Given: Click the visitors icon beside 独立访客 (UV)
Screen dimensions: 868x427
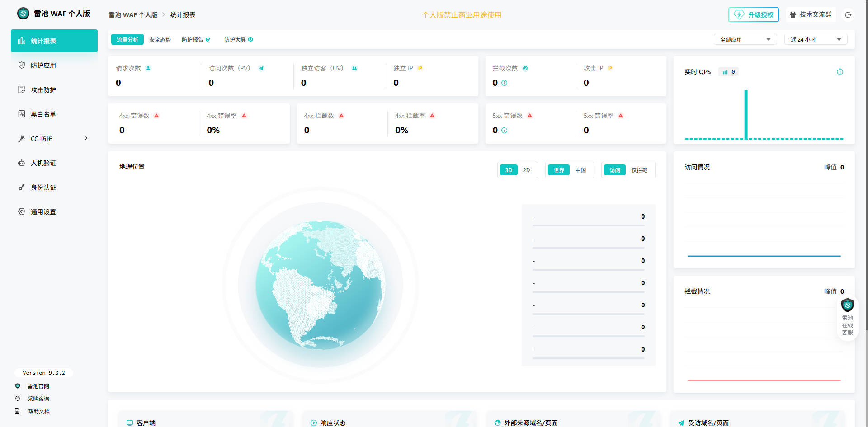Looking at the screenshot, I should pyautogui.click(x=354, y=68).
